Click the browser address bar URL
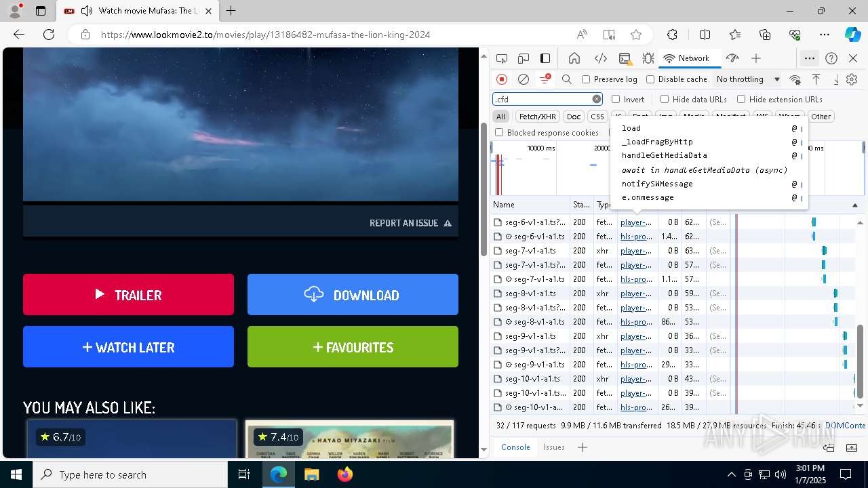The height and width of the screenshot is (488, 868). point(265,35)
